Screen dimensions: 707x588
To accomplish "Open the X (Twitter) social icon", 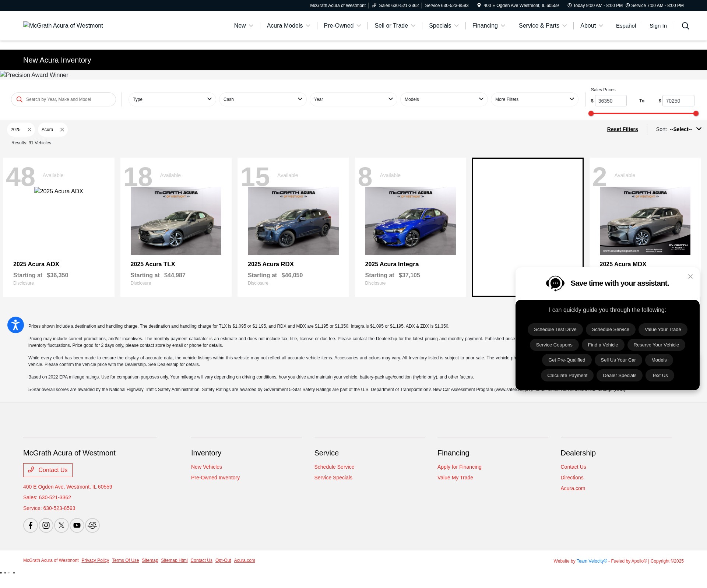I will (61, 525).
